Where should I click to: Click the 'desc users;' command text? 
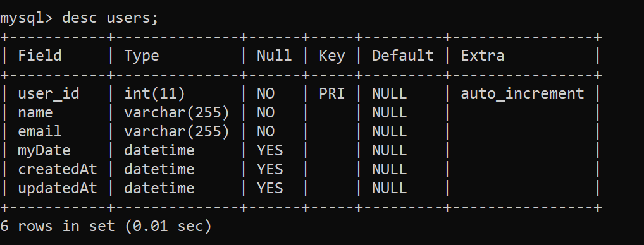110,18
